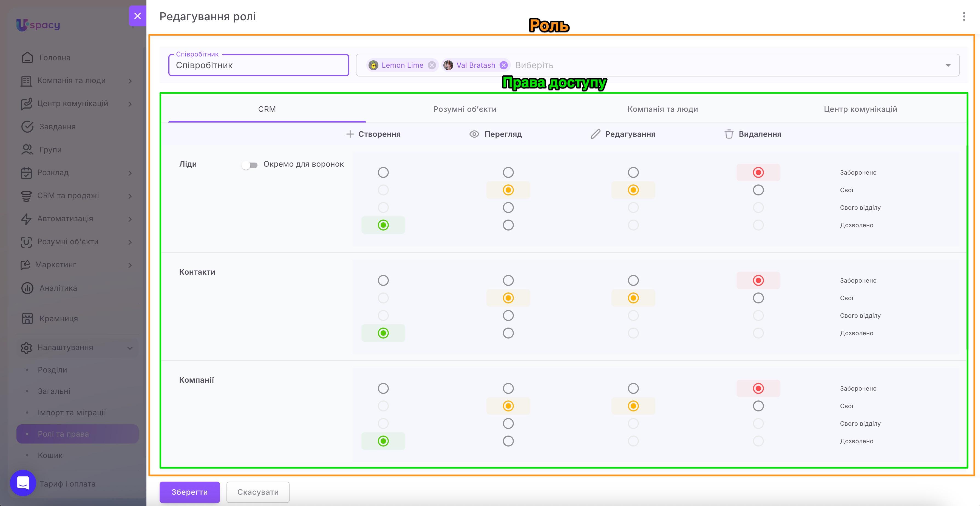Expand Маркетинг sidebar chevron
The image size is (980, 506).
(130, 265)
